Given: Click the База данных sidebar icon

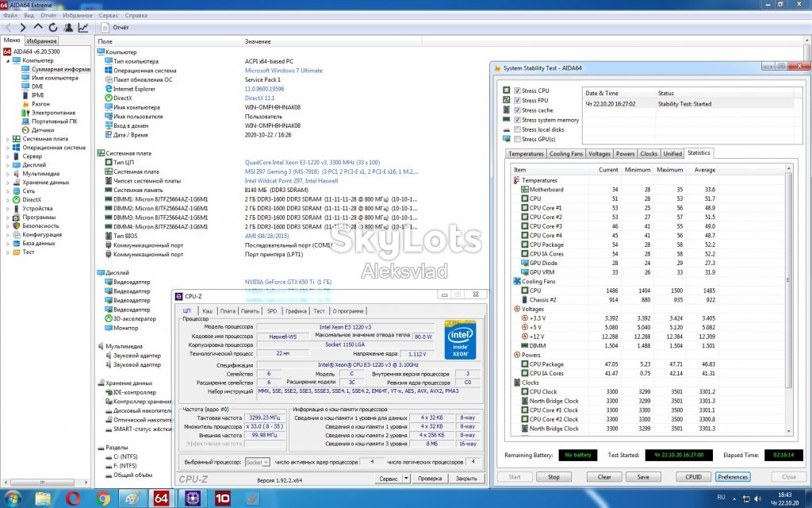Looking at the screenshot, I should (17, 243).
